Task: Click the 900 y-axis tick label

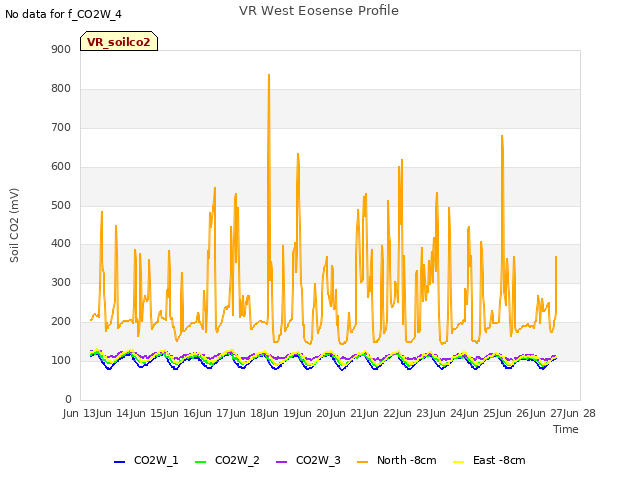Action: [x=61, y=49]
